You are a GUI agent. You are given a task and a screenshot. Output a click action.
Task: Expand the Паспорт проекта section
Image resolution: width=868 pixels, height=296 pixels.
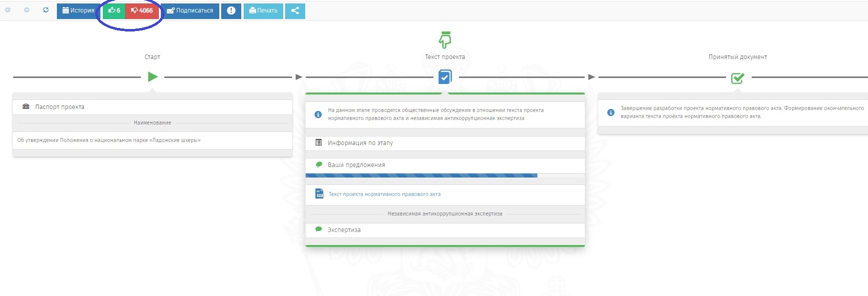tap(60, 107)
